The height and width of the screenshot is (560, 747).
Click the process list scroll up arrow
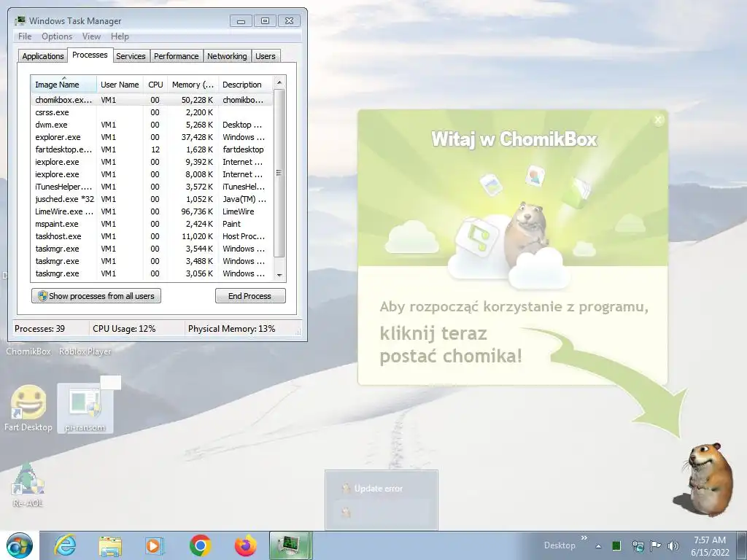(279, 82)
